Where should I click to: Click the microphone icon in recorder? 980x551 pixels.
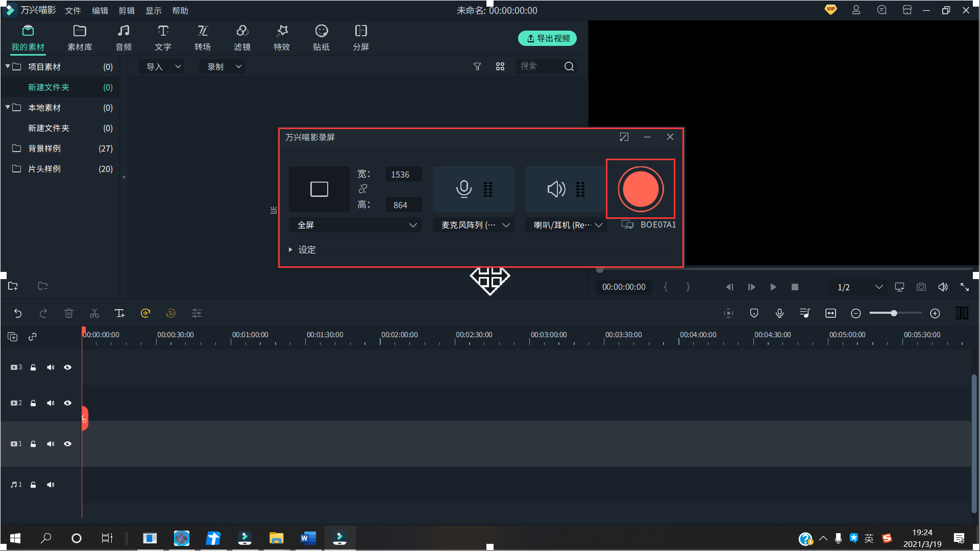coord(463,189)
